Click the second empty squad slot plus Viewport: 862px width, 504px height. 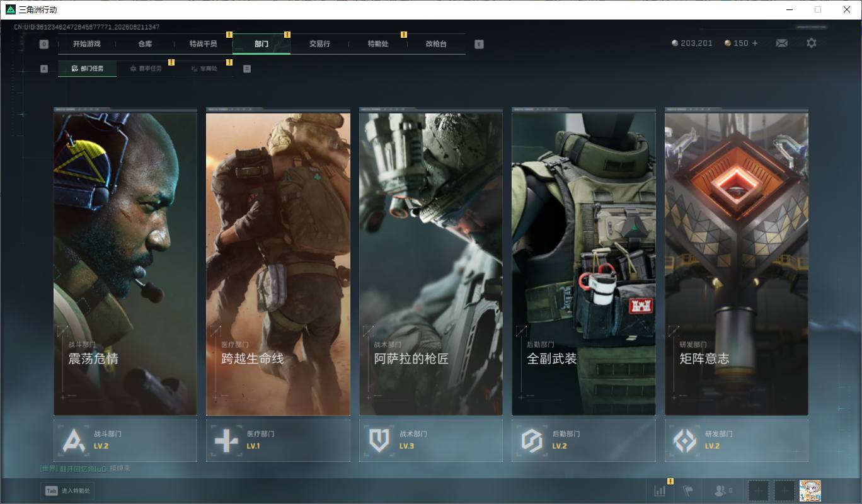point(784,491)
